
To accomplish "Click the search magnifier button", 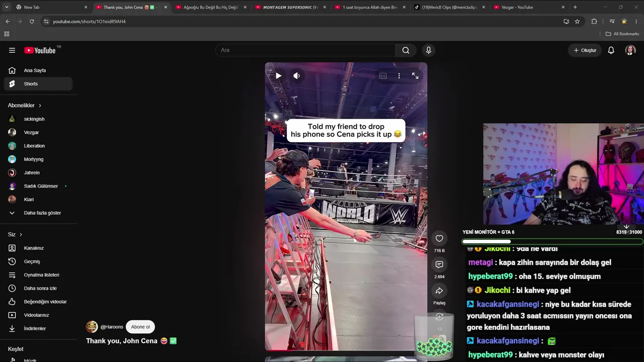I will 406,50.
